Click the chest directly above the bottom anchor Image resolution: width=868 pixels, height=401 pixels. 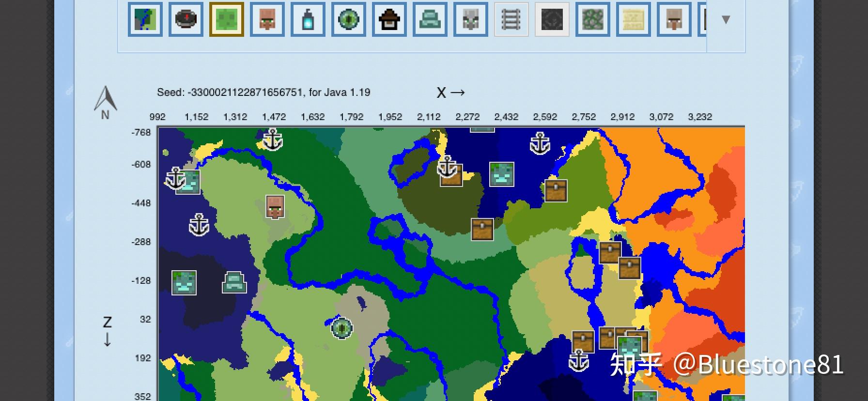point(583,342)
